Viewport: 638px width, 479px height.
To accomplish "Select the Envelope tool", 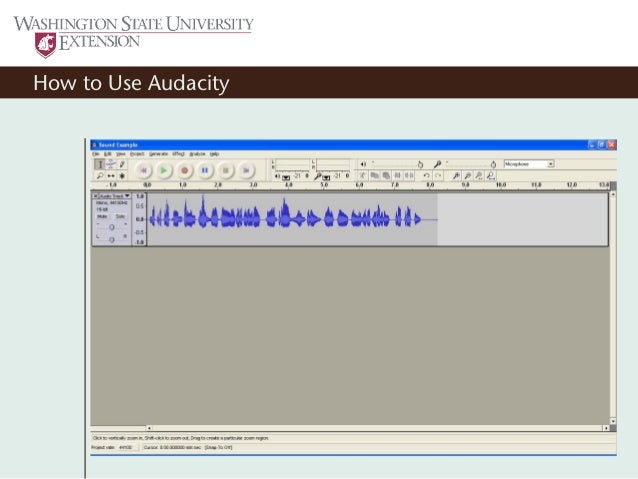I will pos(111,164).
